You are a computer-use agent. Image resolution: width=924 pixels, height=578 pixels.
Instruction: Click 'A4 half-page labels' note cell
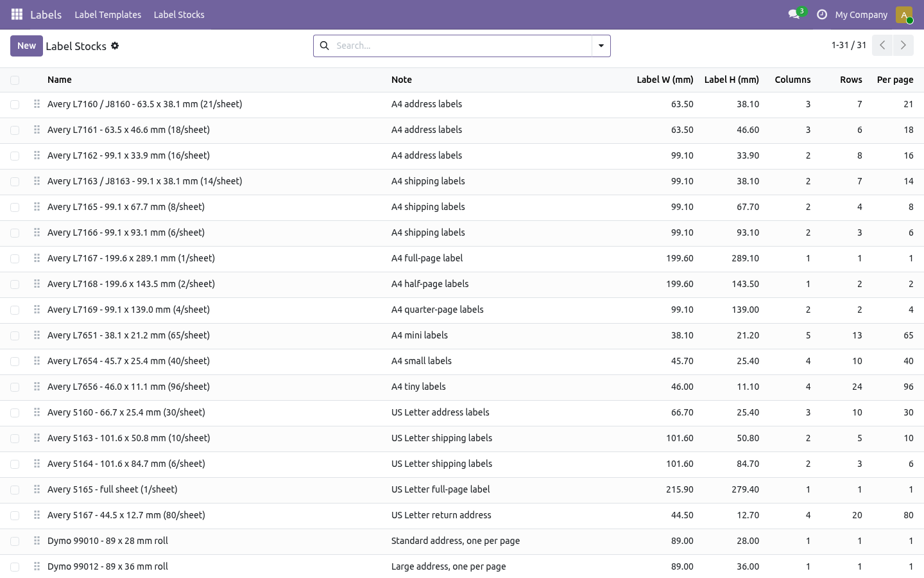430,284
